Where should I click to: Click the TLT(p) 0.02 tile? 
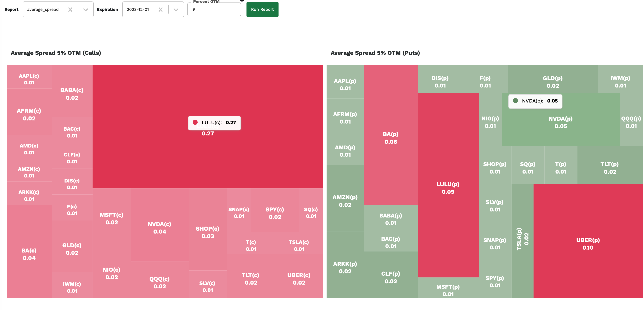[x=610, y=167]
